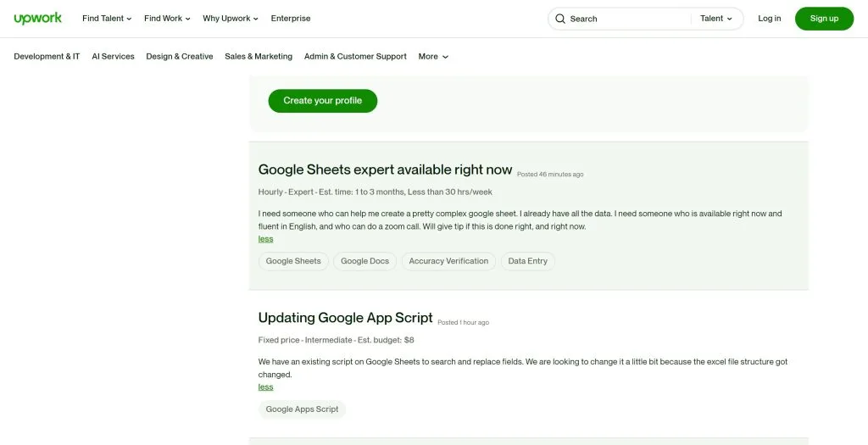The image size is (868, 445).
Task: Select the Design & Creative category
Action: tap(180, 57)
